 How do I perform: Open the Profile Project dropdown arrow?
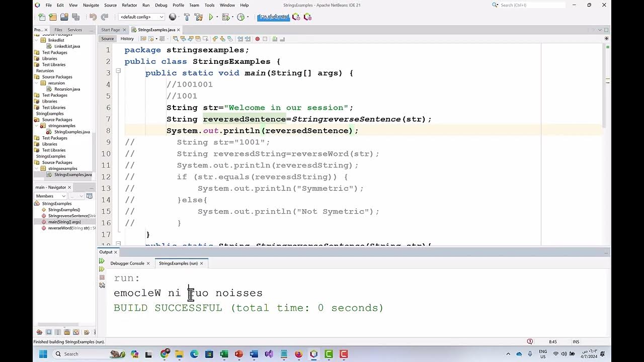[x=248, y=17]
